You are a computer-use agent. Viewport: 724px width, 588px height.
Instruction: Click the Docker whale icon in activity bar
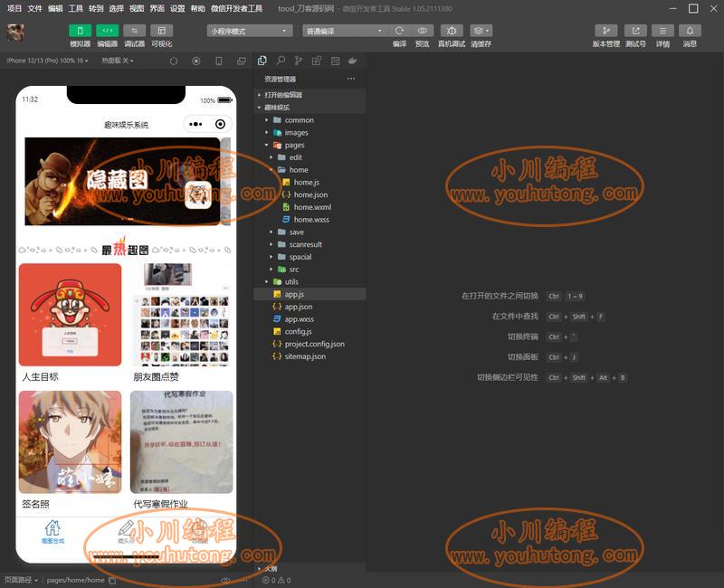353,61
